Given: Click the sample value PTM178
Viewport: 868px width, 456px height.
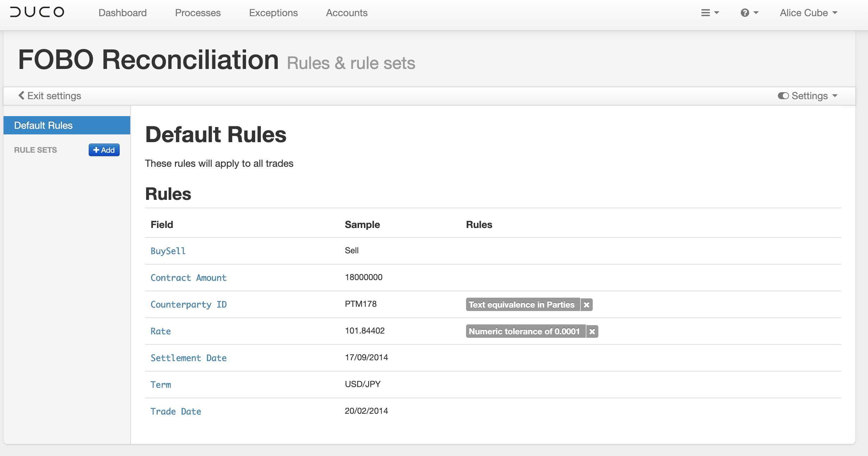Looking at the screenshot, I should point(361,304).
